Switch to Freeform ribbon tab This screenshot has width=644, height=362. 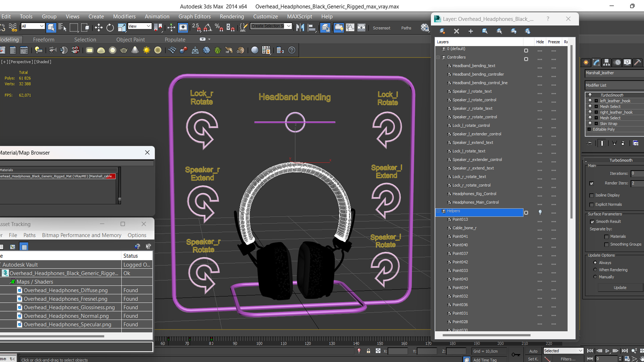pos(44,40)
